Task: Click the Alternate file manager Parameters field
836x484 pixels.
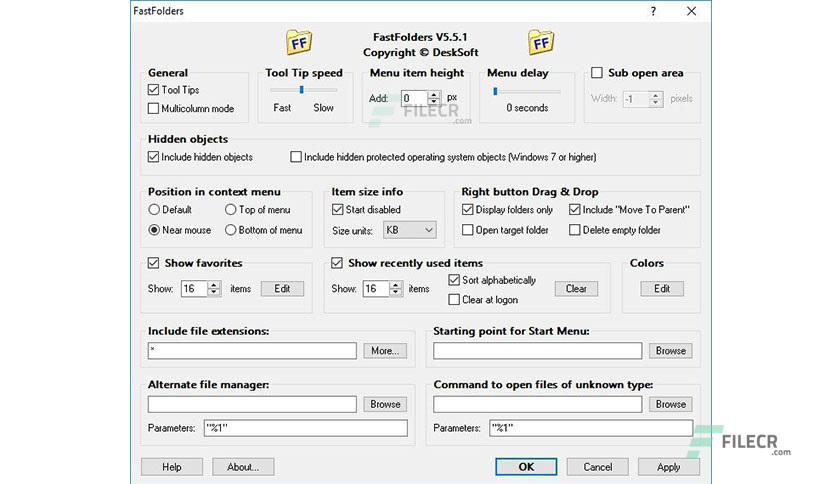Action: tap(306, 428)
